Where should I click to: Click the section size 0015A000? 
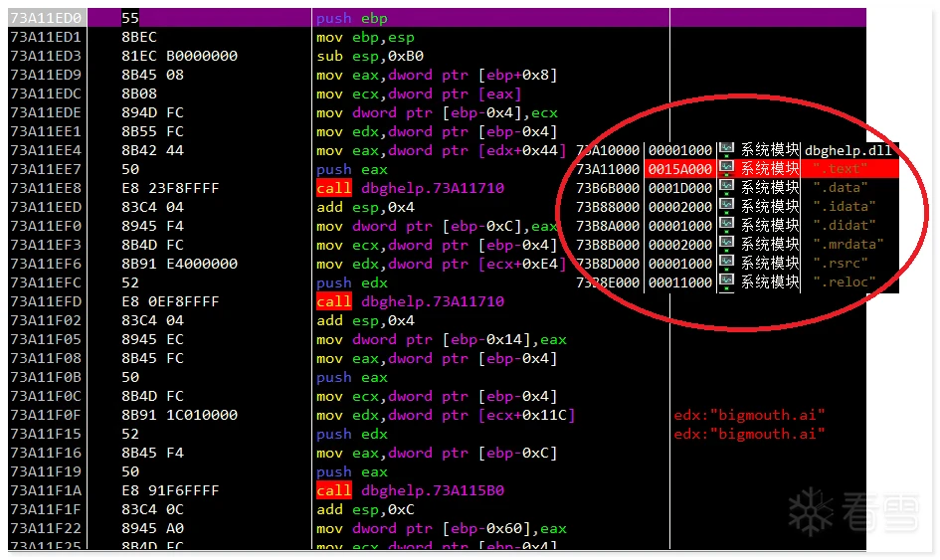tap(680, 169)
